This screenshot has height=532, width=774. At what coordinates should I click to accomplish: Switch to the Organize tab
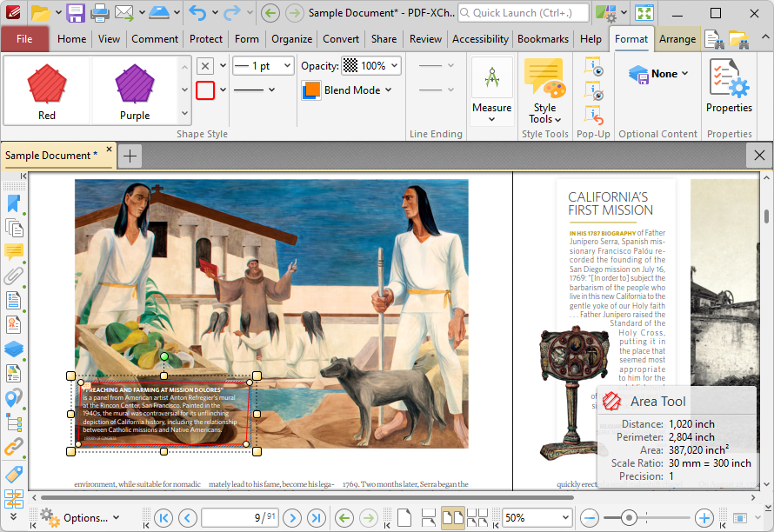291,39
